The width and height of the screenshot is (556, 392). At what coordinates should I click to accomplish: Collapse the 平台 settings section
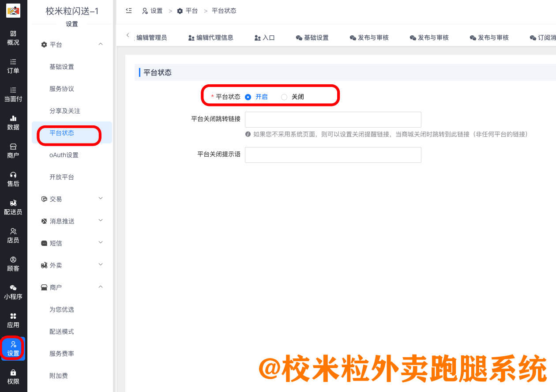coord(72,44)
